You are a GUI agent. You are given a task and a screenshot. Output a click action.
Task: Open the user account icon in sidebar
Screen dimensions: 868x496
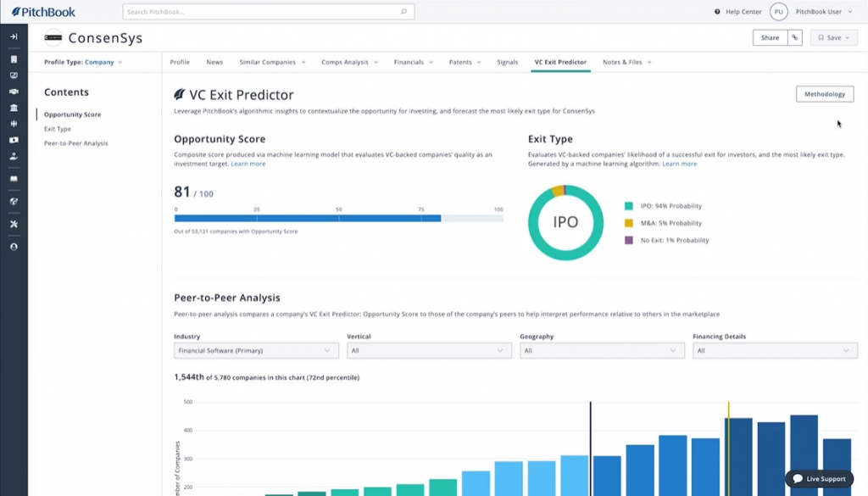tap(14, 247)
